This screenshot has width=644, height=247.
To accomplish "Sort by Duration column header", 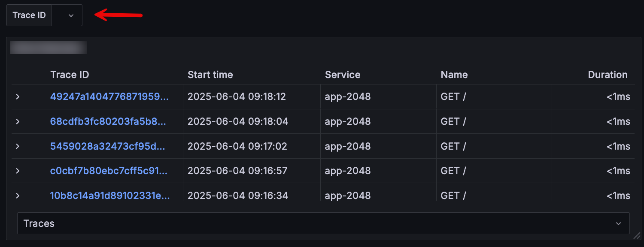I will [x=608, y=75].
